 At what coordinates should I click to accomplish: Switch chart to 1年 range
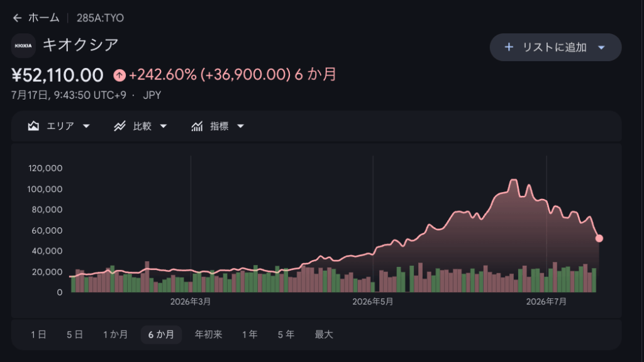[x=250, y=335]
